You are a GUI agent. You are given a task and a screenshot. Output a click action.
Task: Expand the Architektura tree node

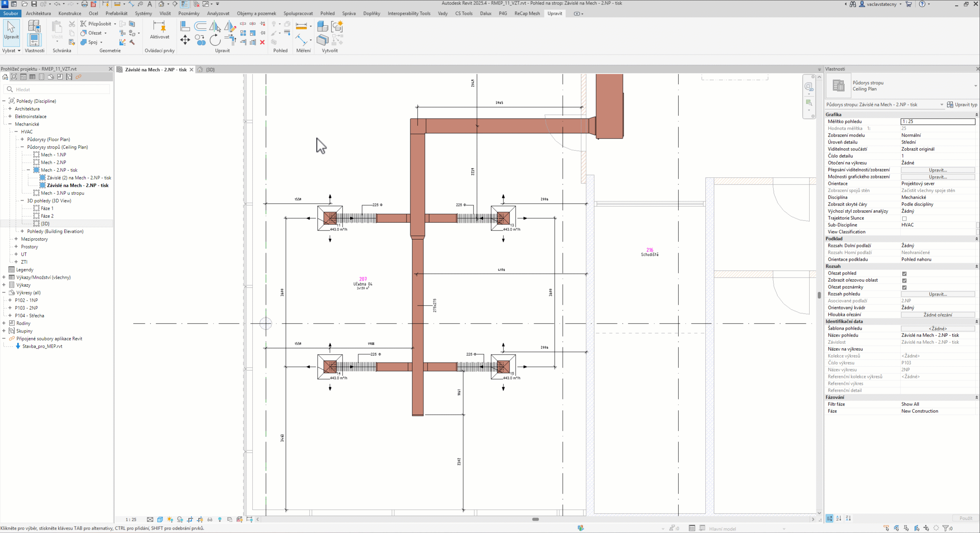[x=10, y=109]
